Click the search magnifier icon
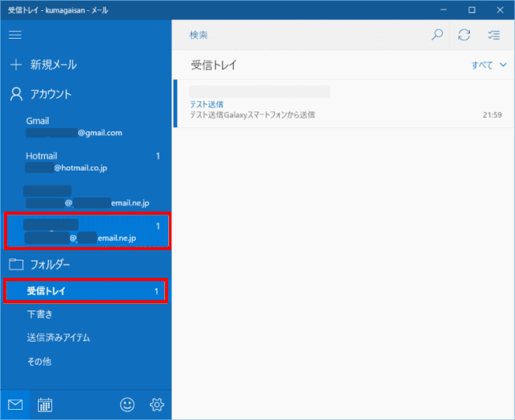Image resolution: width=515 pixels, height=420 pixels. tap(437, 35)
